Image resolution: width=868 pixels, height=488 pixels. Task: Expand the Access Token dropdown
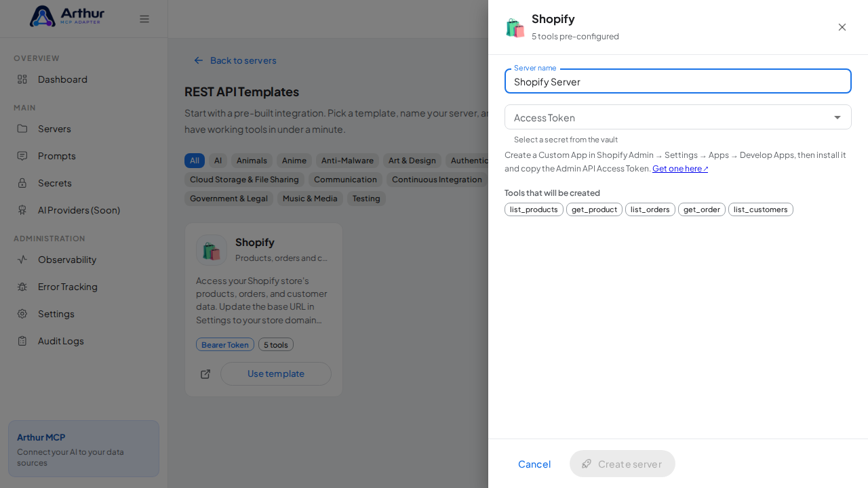(x=678, y=117)
